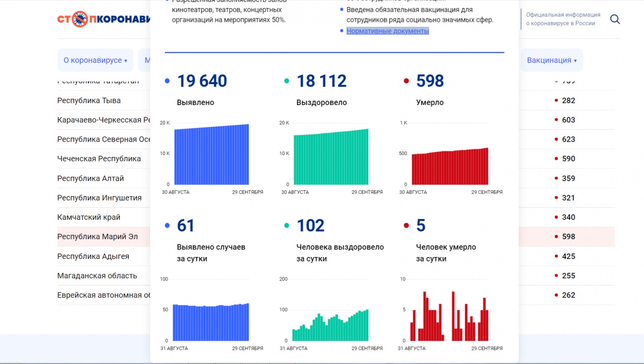The width and height of the screenshot is (644, 364).
Task: Expand the "Вакцинация" dropdown menu
Action: [551, 60]
